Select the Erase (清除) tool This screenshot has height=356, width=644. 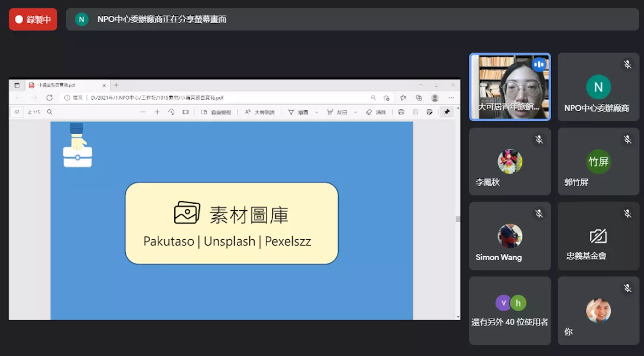click(x=376, y=112)
